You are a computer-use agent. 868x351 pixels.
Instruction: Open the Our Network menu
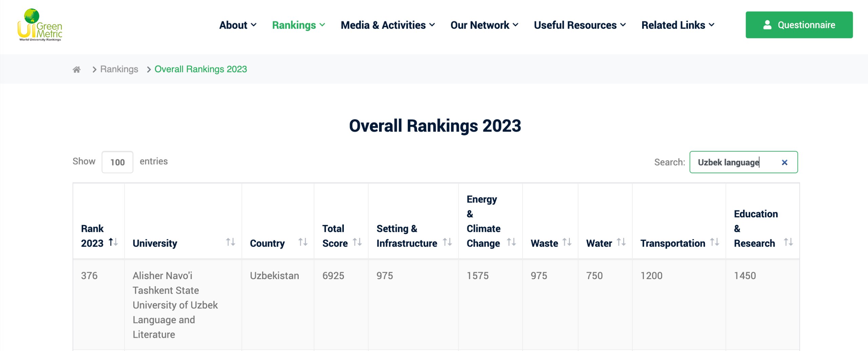(x=484, y=25)
